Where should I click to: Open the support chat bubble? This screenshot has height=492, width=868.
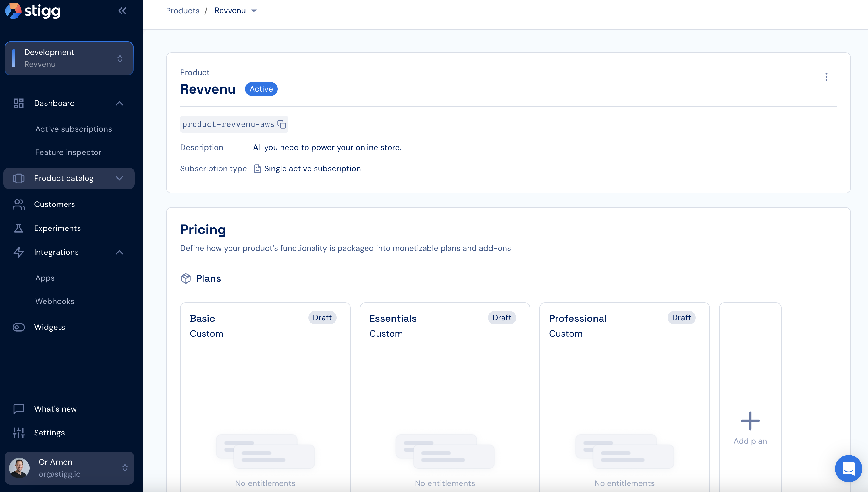[x=848, y=468]
